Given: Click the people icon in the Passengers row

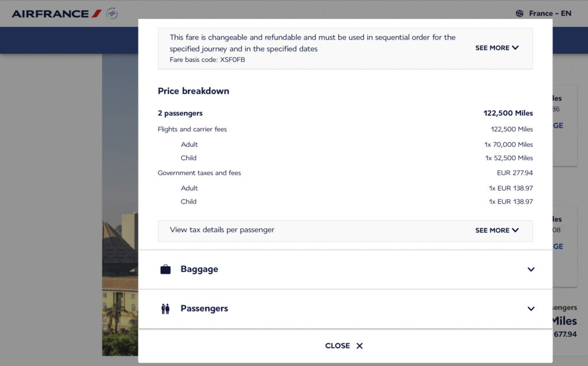Looking at the screenshot, I should pyautogui.click(x=165, y=309).
